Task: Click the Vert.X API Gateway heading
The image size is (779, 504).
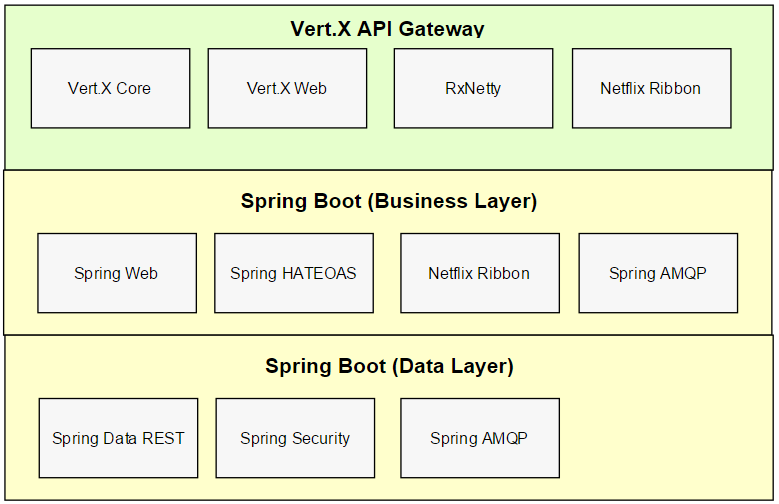Action: tap(388, 28)
